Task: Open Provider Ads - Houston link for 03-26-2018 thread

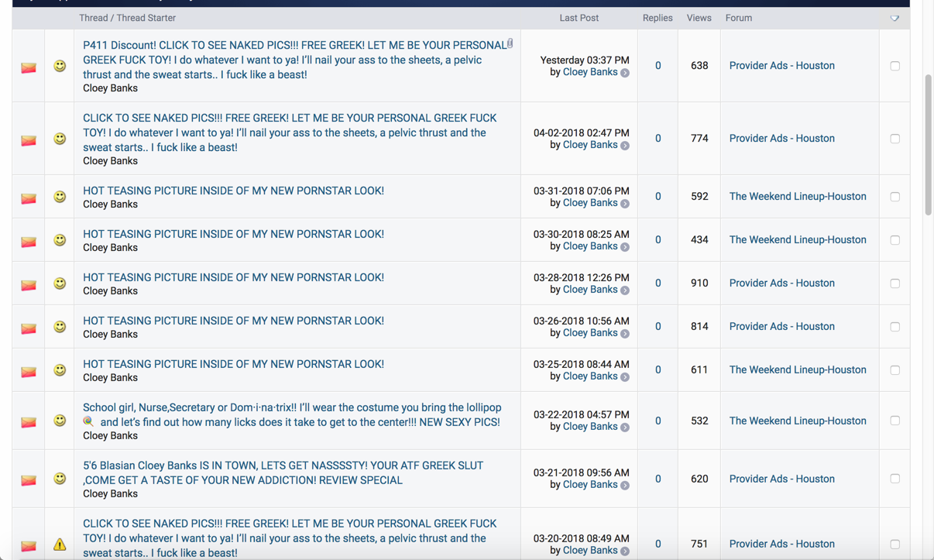Action: click(x=781, y=327)
